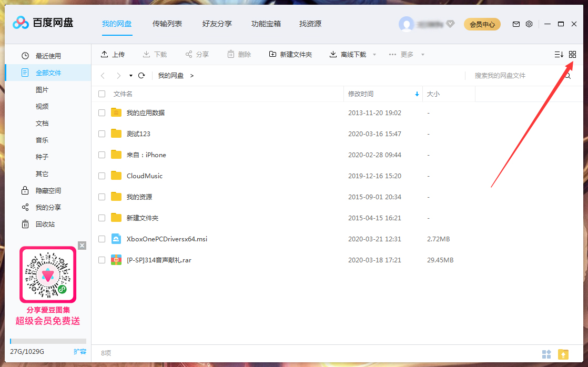Toggle the select-all checkbox in header row

pyautogui.click(x=102, y=94)
